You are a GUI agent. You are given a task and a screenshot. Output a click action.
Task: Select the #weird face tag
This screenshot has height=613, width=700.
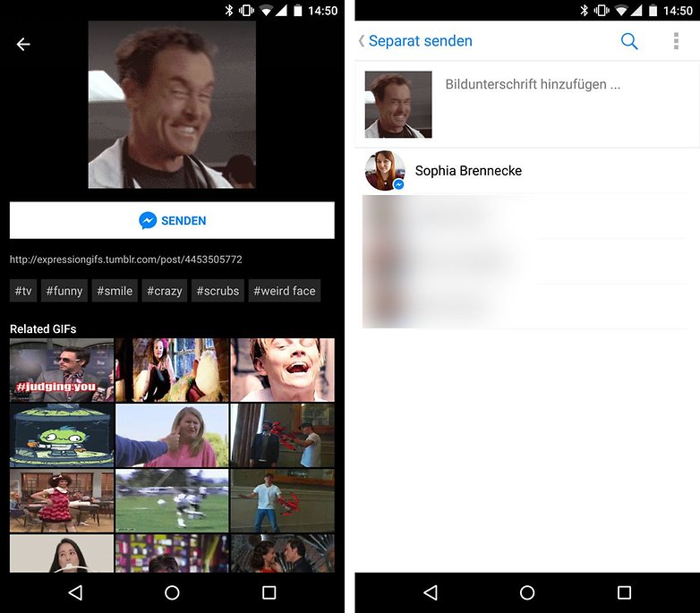point(285,291)
